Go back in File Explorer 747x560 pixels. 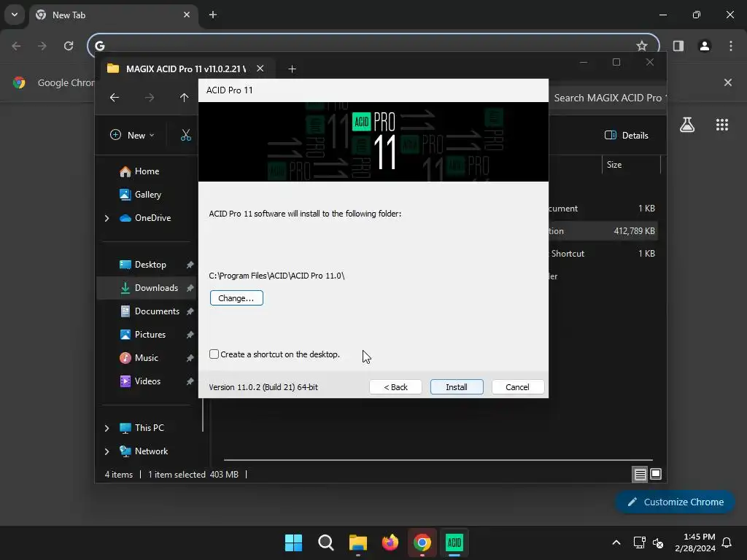point(115,98)
